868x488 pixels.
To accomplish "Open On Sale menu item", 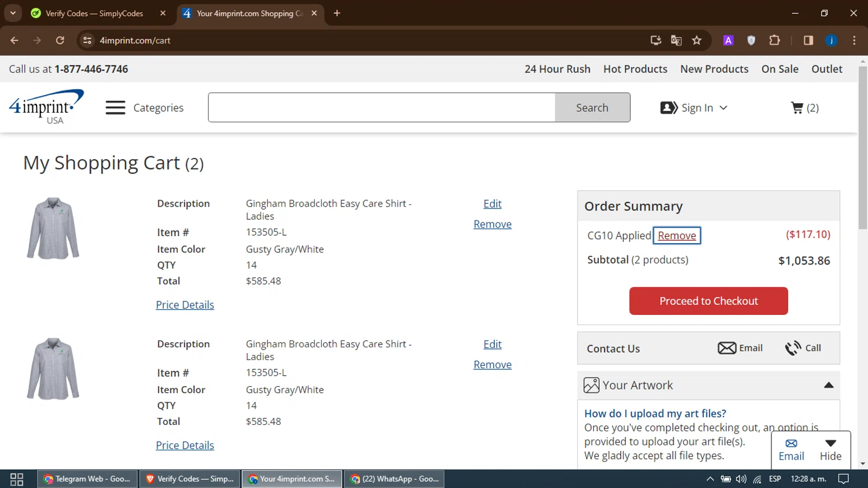I will 780,69.
